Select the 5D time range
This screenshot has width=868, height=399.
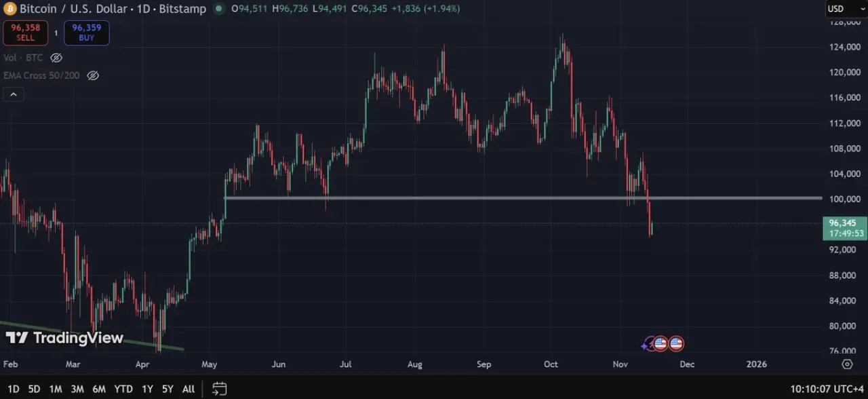[x=34, y=389]
